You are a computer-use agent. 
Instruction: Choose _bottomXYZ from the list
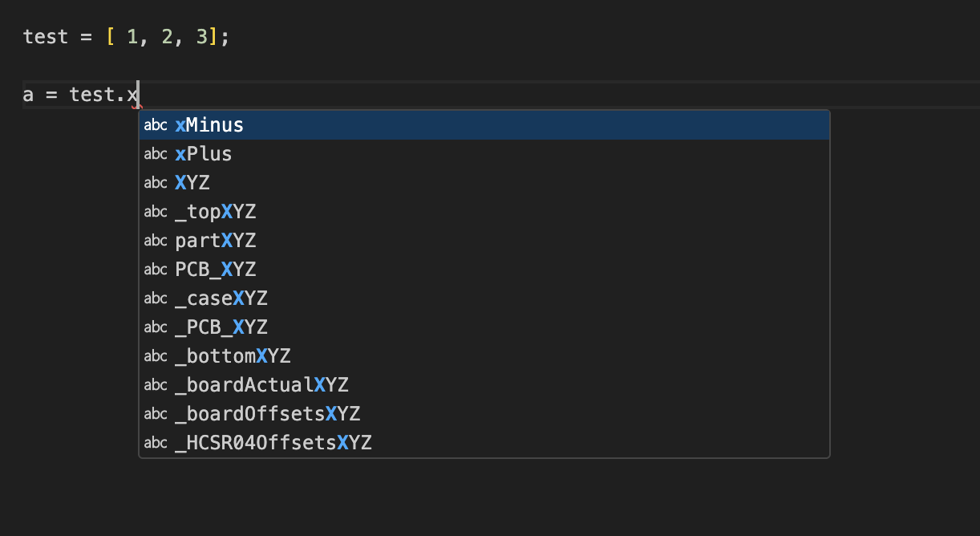[233, 356]
